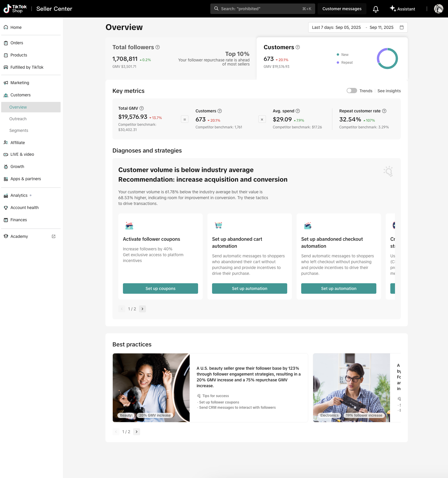Open the AI Assistant sparkle icon

pos(393,9)
